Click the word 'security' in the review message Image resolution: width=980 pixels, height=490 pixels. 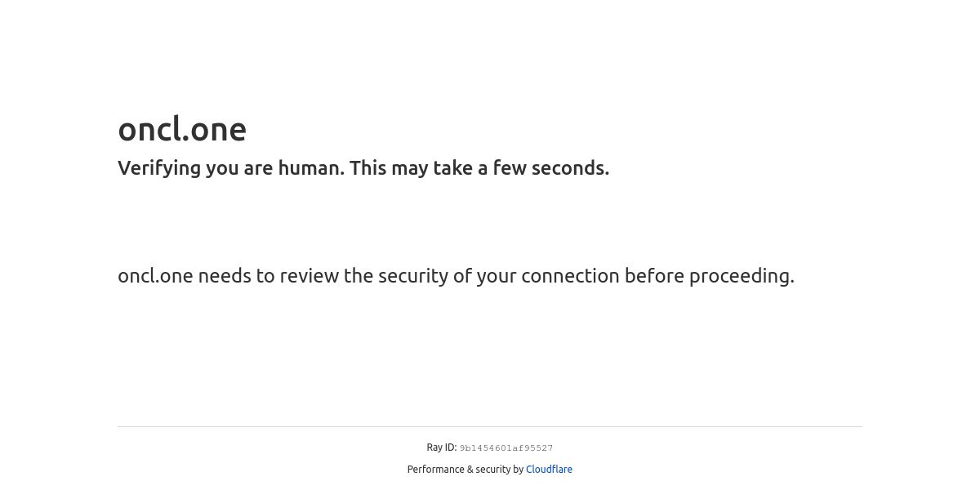pyautogui.click(x=410, y=276)
